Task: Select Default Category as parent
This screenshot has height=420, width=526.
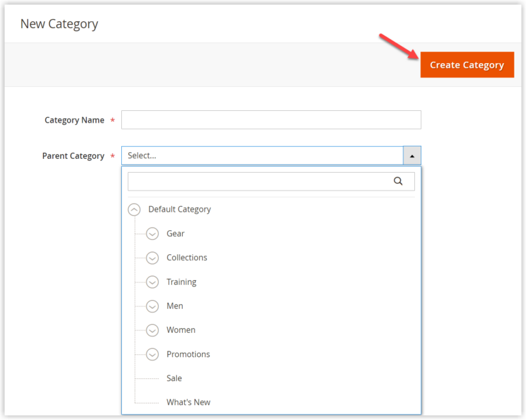Action: (x=179, y=210)
